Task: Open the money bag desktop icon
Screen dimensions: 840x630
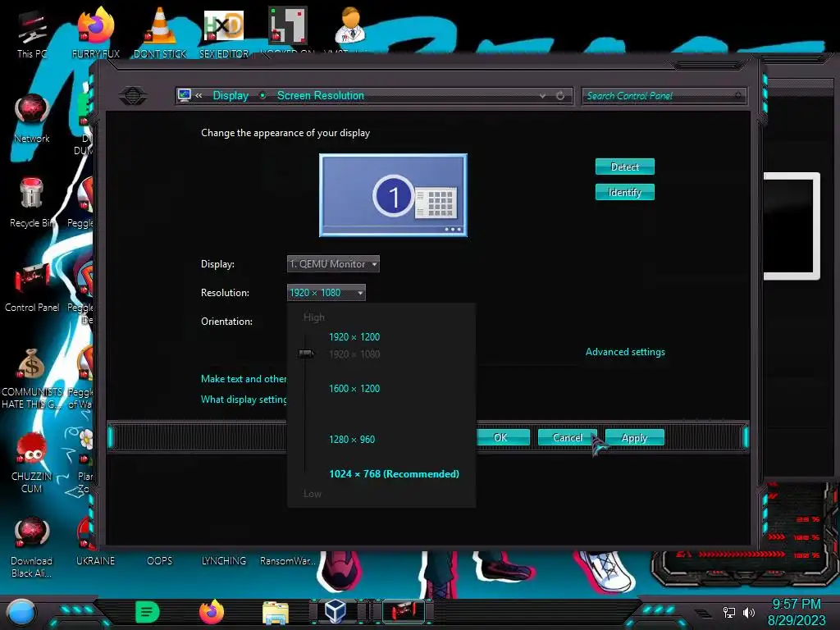Action: [32, 377]
